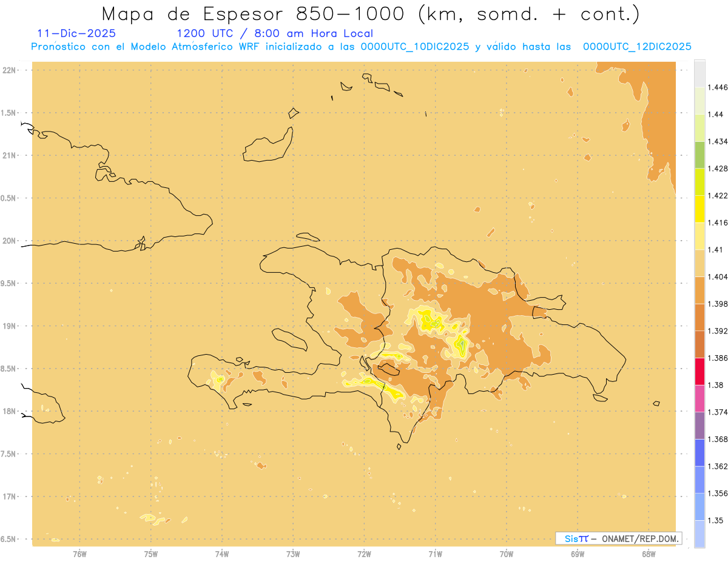Image resolution: width=728 pixels, height=562 pixels.
Task: Click the '21N' latitude label
Action: click(x=10, y=155)
